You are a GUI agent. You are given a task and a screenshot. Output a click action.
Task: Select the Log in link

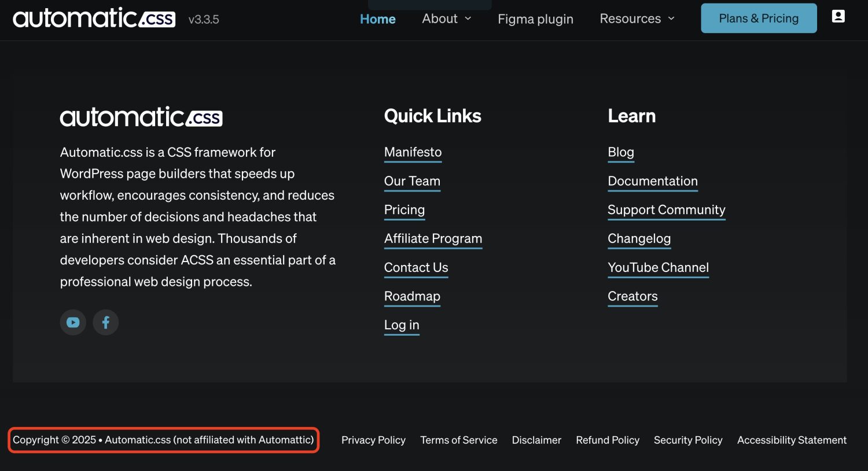pos(402,325)
